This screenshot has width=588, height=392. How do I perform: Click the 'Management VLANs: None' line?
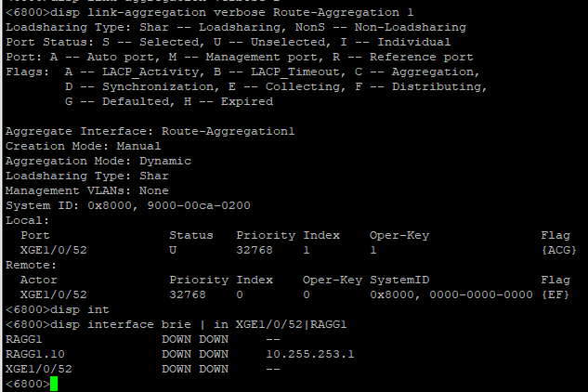(86, 190)
